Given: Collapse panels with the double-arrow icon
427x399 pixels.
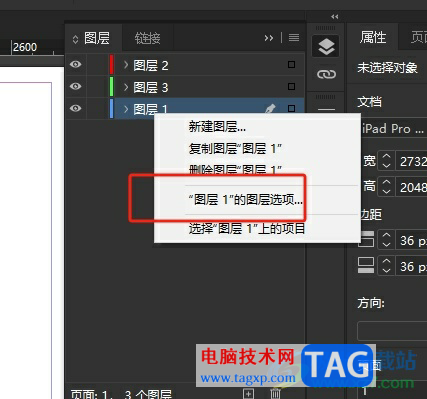Looking at the screenshot, I should [x=335, y=17].
